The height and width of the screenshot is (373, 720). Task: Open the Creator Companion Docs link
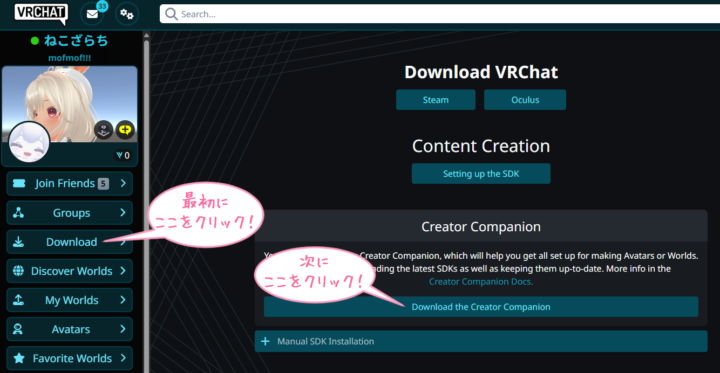(481, 282)
